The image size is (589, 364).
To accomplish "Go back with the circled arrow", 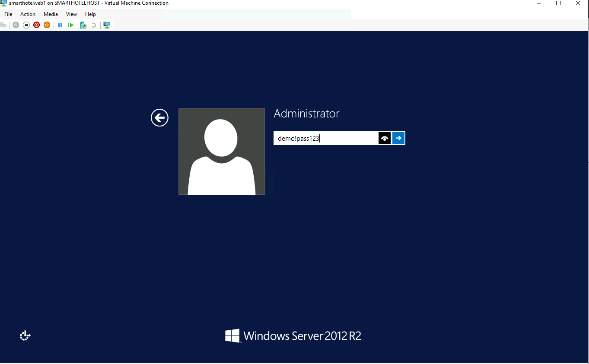I will point(159,117).
